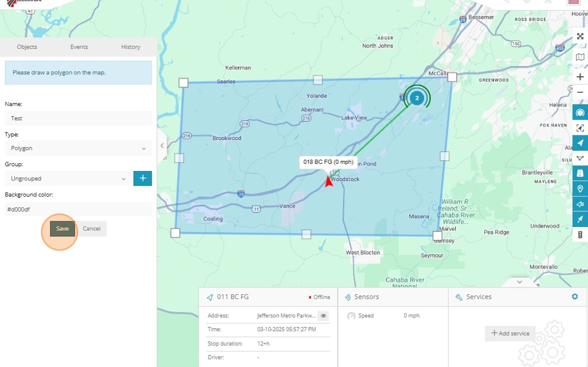Toggle zones polygon display icon

click(x=580, y=158)
